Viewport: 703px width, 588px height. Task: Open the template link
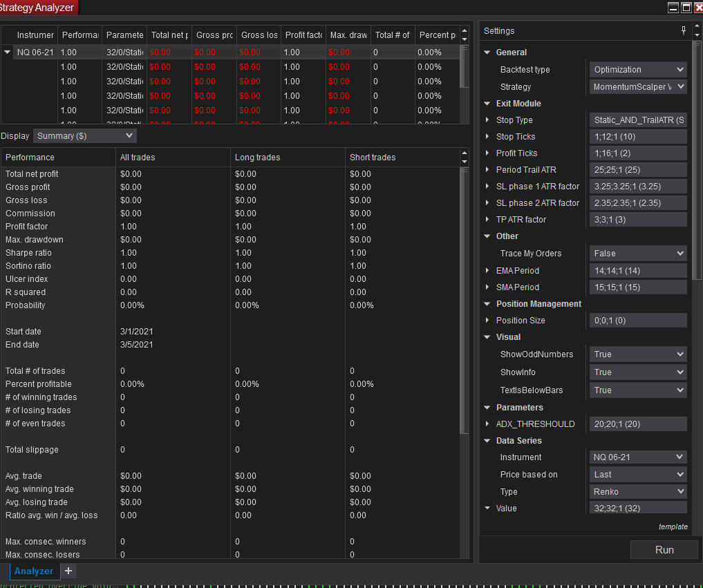click(x=673, y=527)
